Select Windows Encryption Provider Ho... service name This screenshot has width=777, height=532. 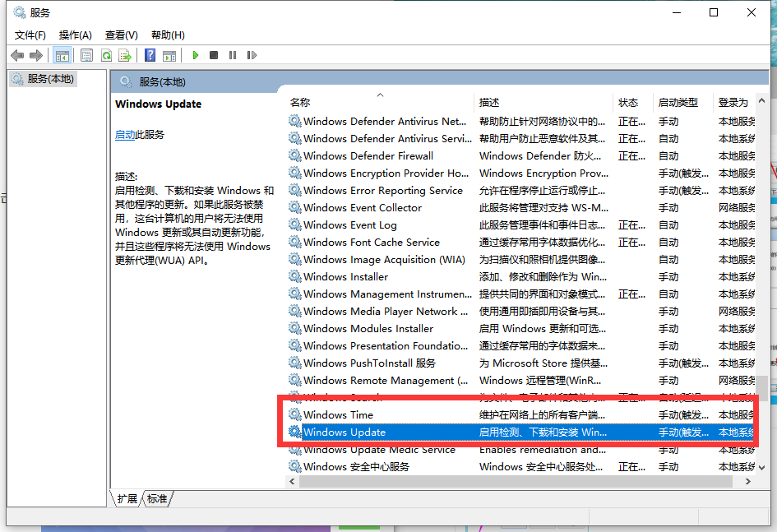click(x=386, y=173)
